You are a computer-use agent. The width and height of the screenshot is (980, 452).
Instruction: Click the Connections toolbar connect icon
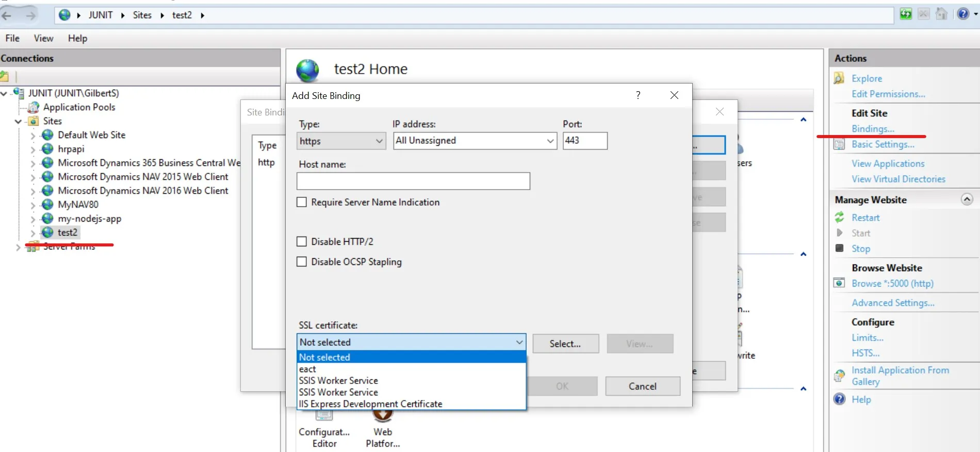(x=5, y=77)
